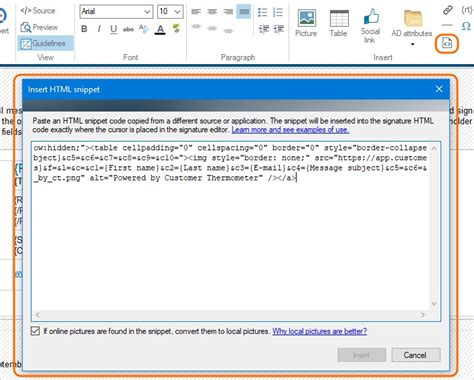Insert a Social link
This screenshot has height=380, width=474.
pos(370,26)
